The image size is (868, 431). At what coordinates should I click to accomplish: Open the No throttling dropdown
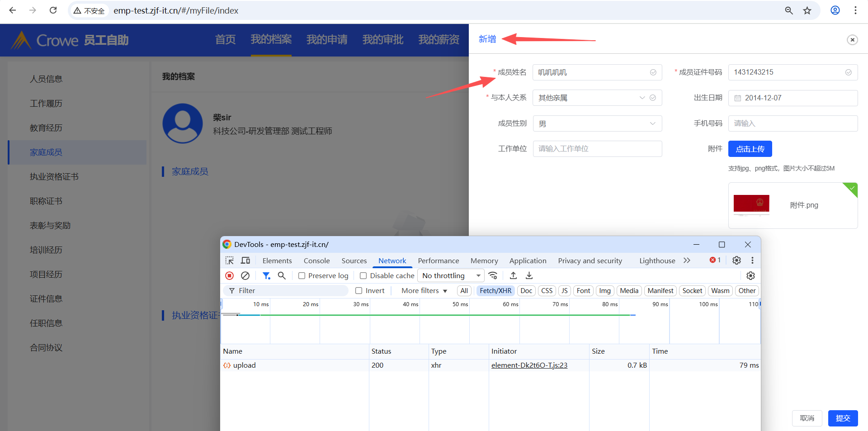pos(451,275)
